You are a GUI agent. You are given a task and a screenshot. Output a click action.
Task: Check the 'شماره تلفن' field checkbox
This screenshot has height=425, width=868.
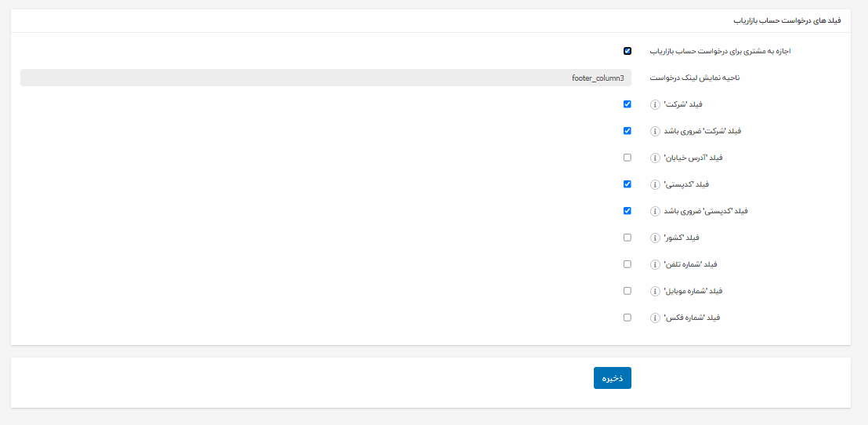[627, 264]
